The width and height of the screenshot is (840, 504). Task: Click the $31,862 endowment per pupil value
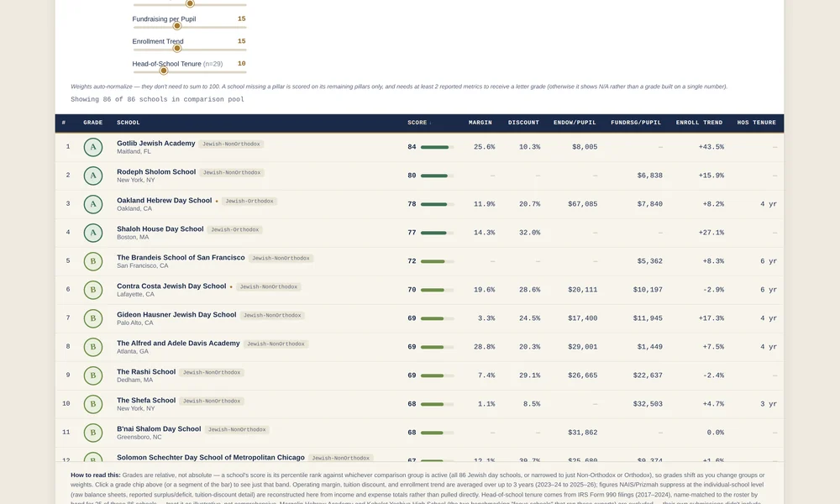[582, 433]
